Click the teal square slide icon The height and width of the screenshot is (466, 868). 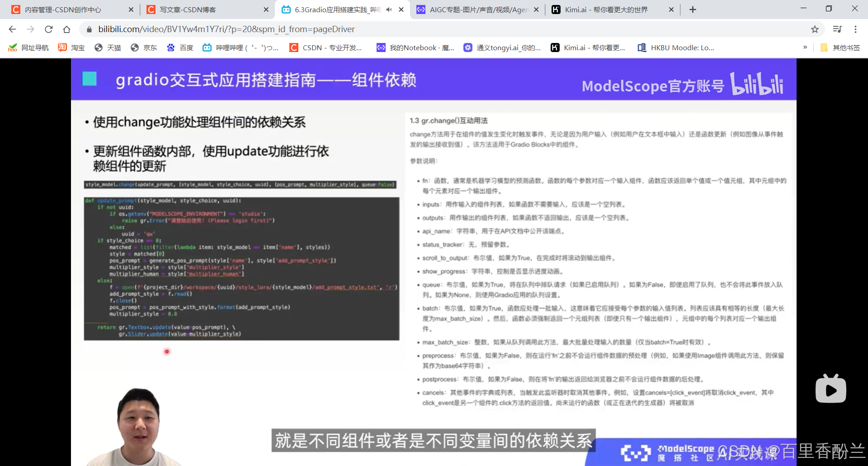click(89, 79)
